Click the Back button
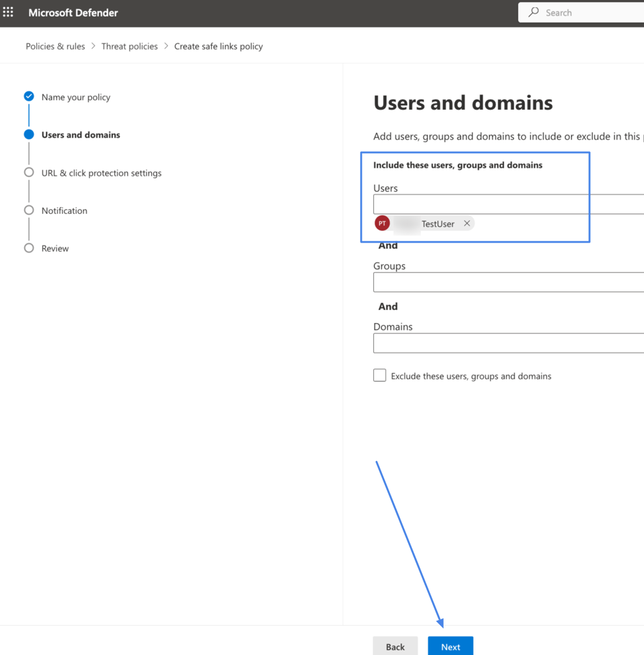This screenshot has width=644, height=655. point(395,646)
